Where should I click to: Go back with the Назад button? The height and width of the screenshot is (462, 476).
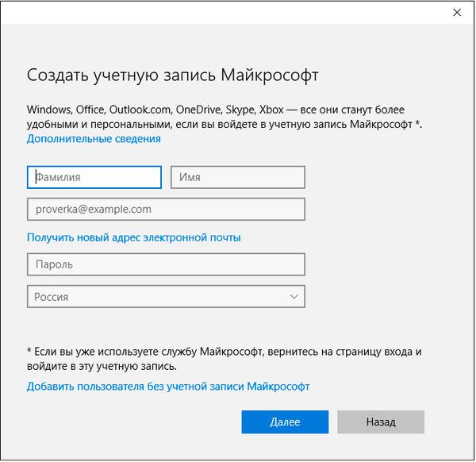tap(381, 422)
